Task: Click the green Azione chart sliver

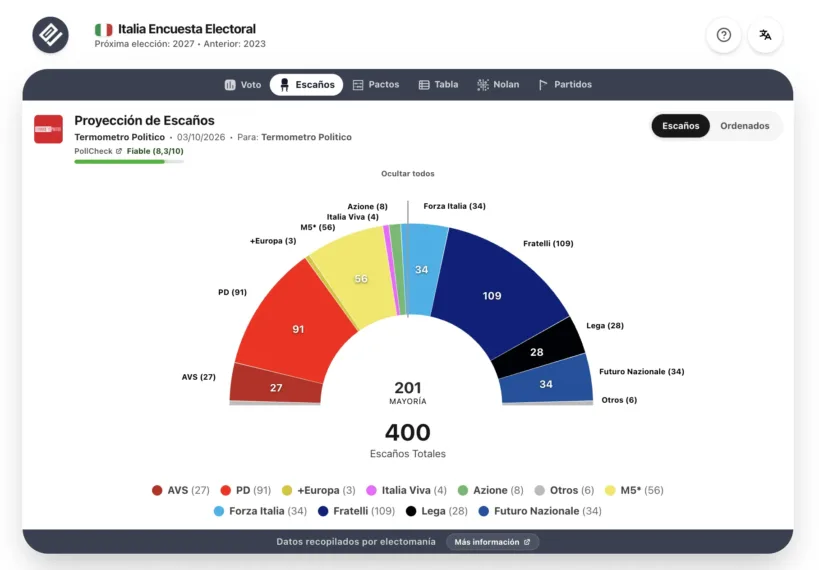Action: tap(397, 269)
